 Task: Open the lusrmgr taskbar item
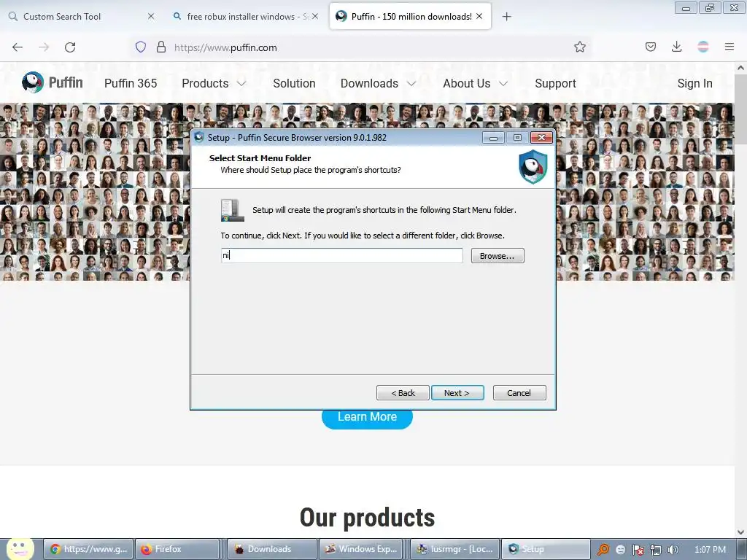[455, 549]
